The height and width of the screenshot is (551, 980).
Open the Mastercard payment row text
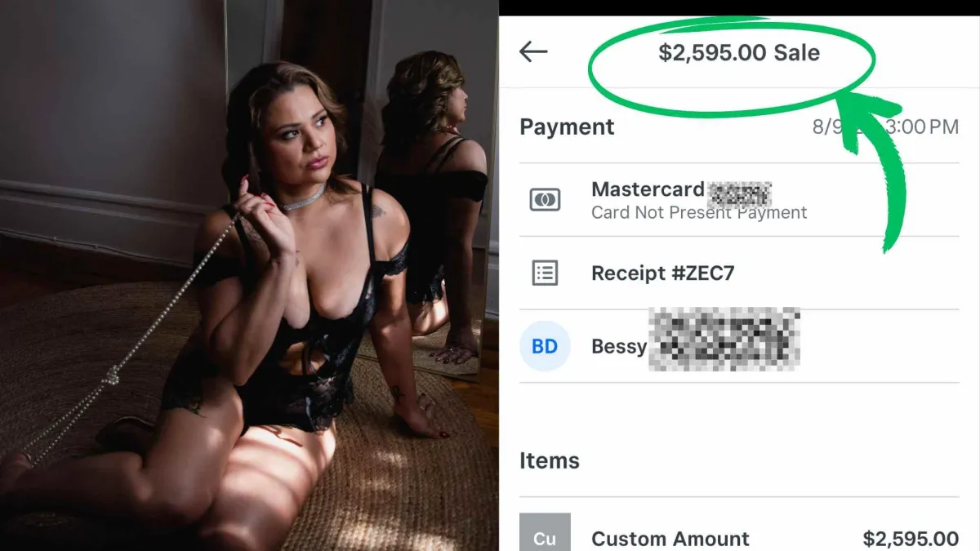coord(648,190)
